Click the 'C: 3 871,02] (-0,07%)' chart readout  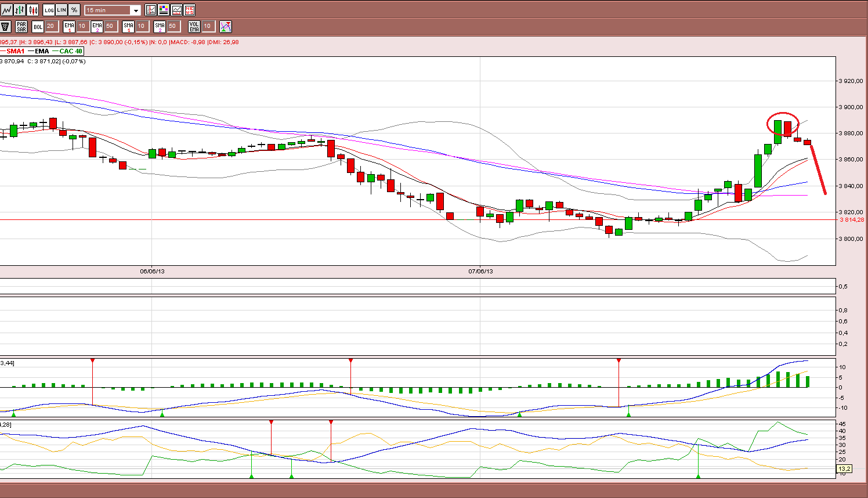56,61
